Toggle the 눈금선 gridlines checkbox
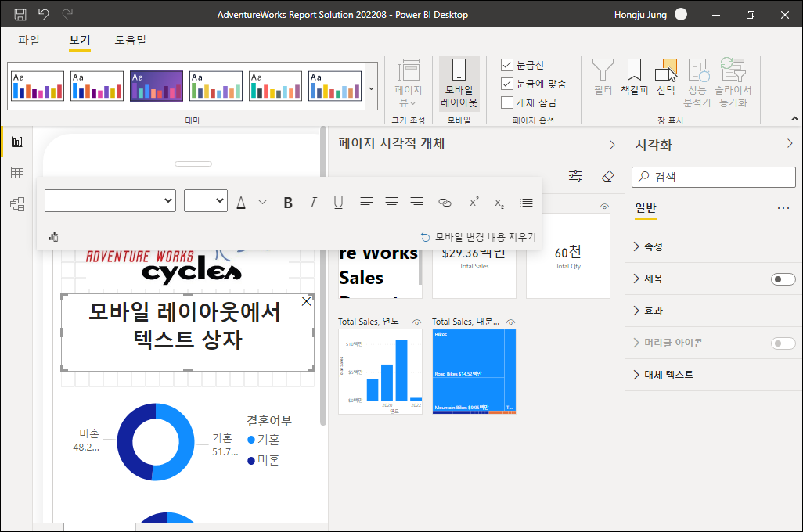Screen dimensions: 803x532 click(x=506, y=65)
